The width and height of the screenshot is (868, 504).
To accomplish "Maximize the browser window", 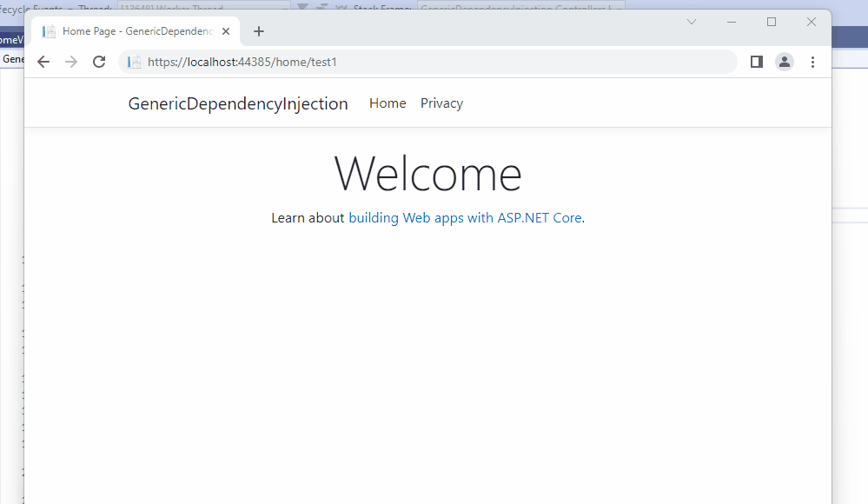I will pos(772,22).
